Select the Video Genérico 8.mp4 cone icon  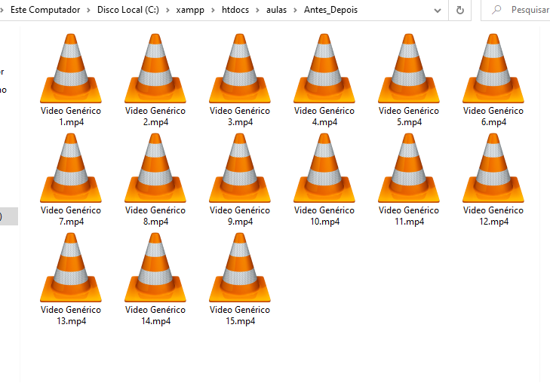pos(155,168)
